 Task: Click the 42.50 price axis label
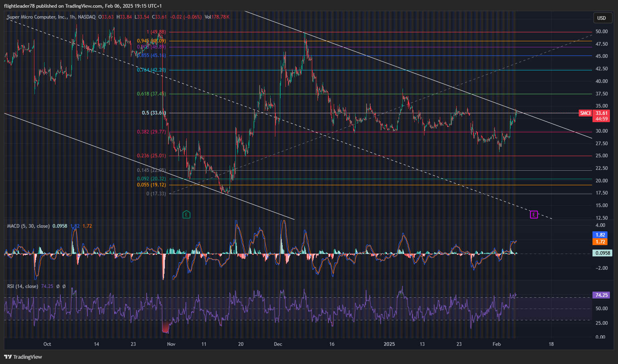tap(601, 69)
